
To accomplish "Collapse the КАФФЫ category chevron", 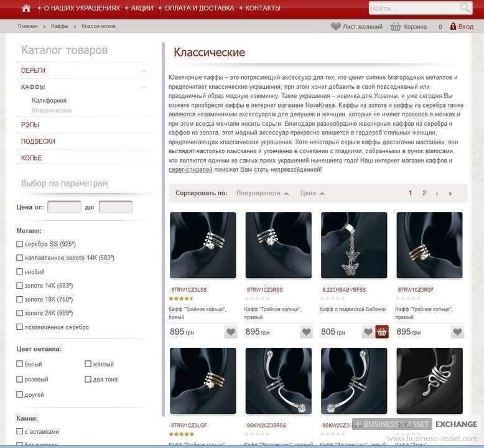I will coord(144,87).
